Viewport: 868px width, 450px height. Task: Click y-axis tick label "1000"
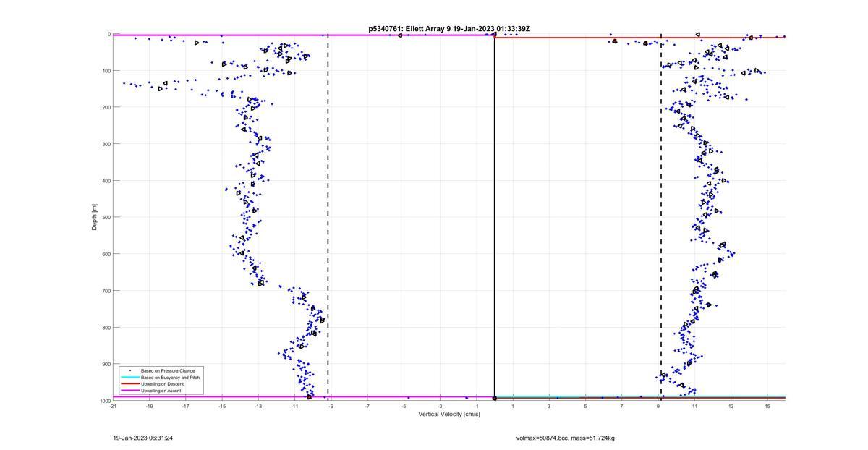(104, 401)
